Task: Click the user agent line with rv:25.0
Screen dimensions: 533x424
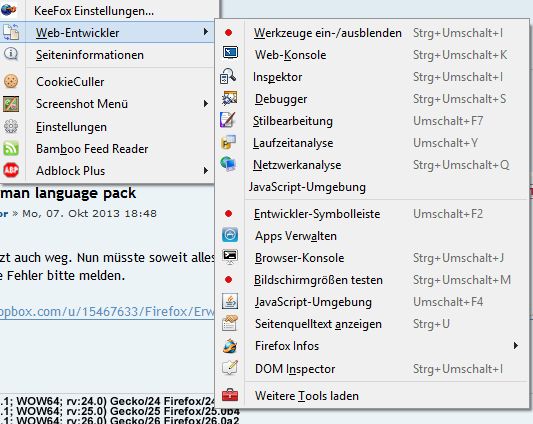Action: pyautogui.click(x=120, y=411)
